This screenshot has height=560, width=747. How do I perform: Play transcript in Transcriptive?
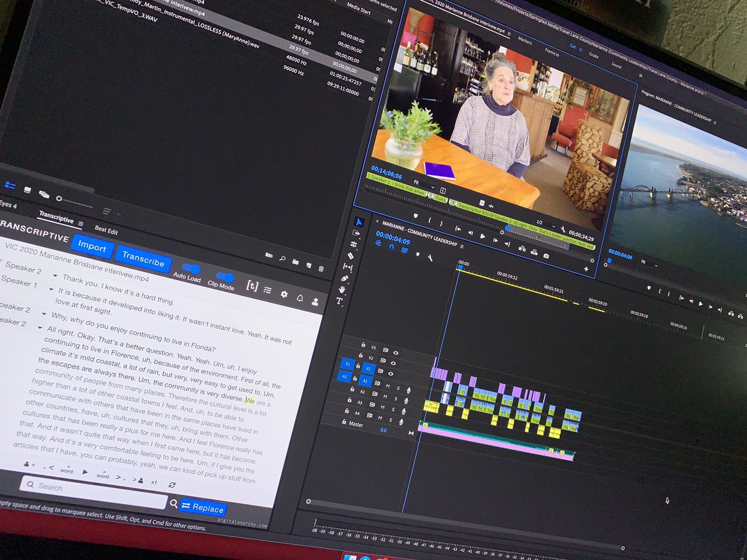(85, 474)
